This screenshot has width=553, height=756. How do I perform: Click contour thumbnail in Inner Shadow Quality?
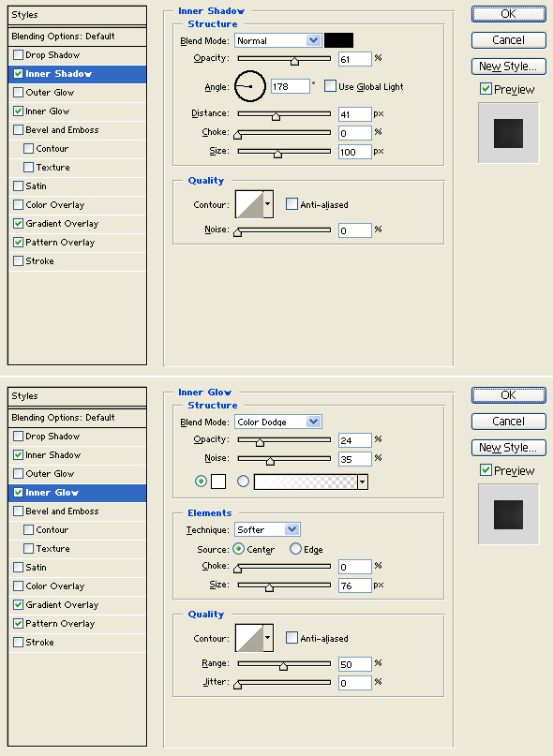coord(249,204)
